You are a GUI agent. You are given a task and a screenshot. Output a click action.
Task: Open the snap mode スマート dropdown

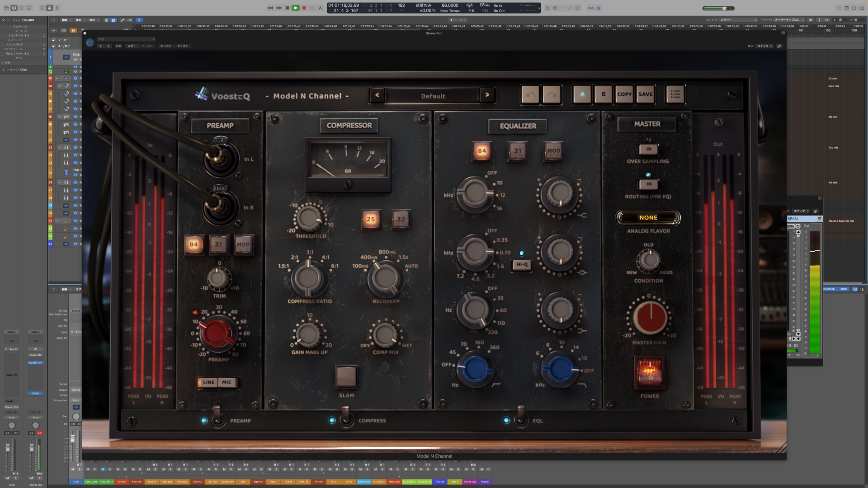click(738, 20)
